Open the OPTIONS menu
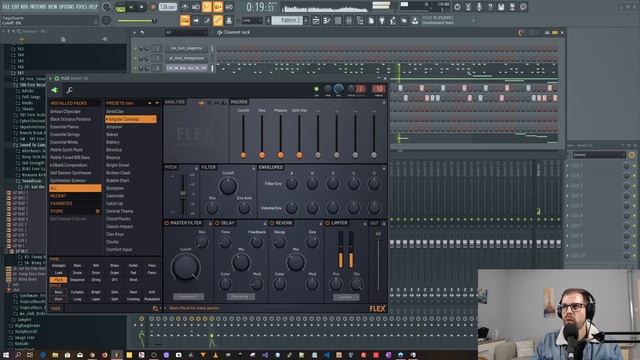 tap(67, 7)
